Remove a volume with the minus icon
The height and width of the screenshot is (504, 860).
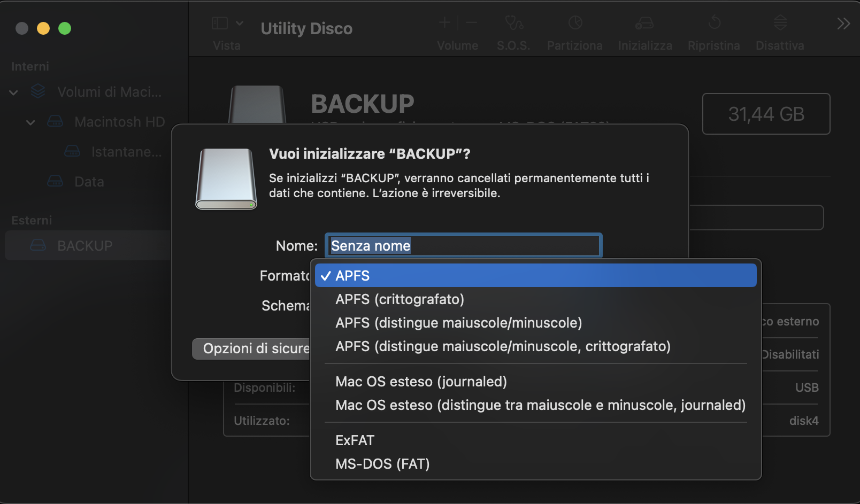(x=470, y=22)
